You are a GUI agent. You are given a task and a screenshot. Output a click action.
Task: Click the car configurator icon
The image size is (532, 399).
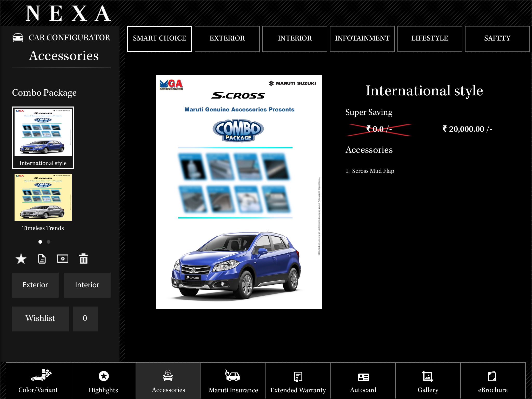coord(18,38)
